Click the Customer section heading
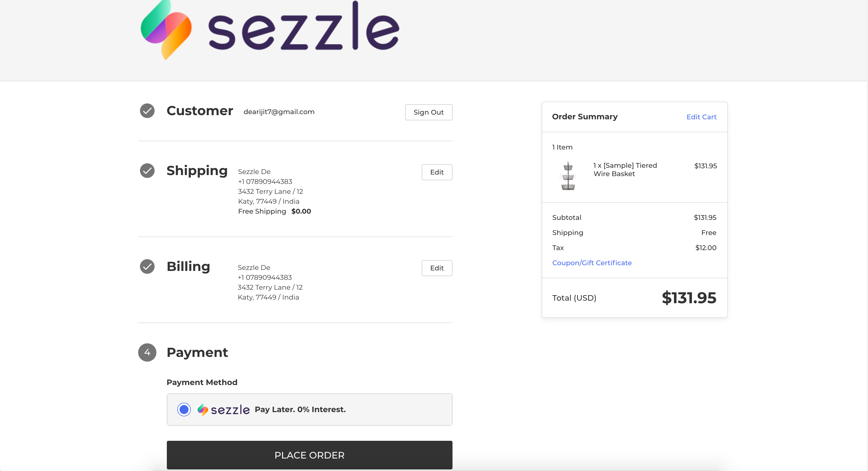Screen dimensions: 868x471 pyautogui.click(x=200, y=111)
